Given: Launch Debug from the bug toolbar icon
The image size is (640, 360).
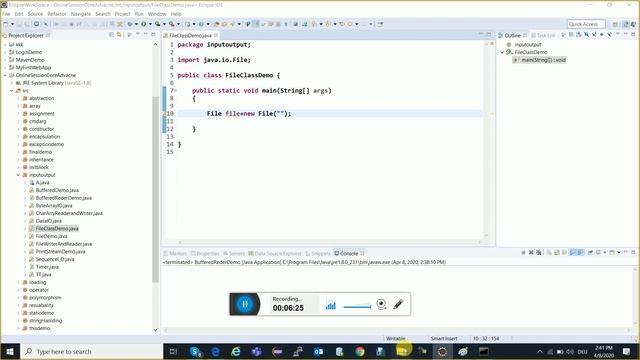Looking at the screenshot, I should pos(130,24).
